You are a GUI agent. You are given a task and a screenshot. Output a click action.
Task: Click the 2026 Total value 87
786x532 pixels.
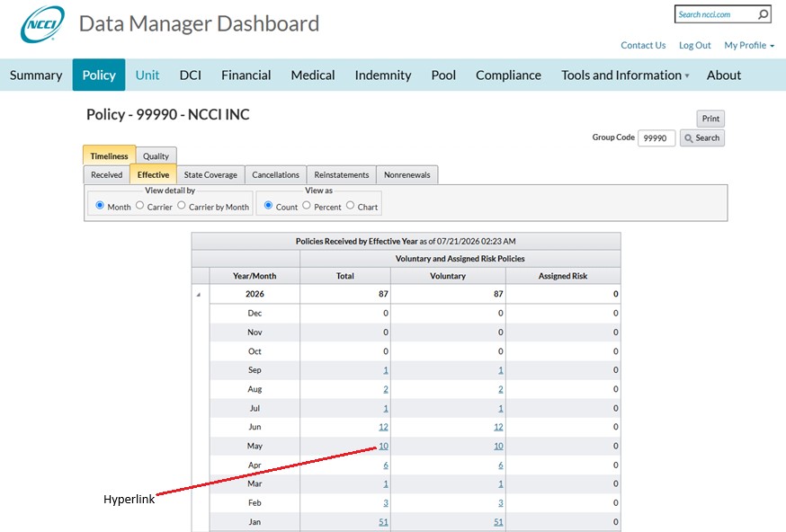(x=383, y=294)
